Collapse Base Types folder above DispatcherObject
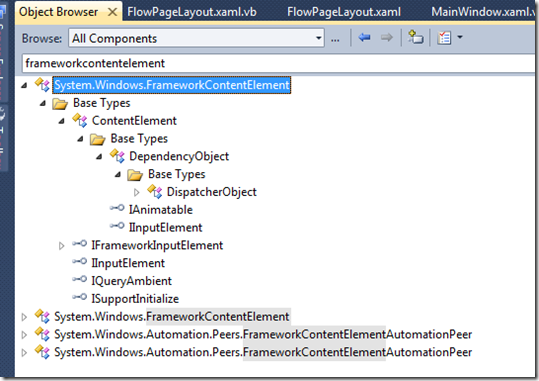 [118, 175]
